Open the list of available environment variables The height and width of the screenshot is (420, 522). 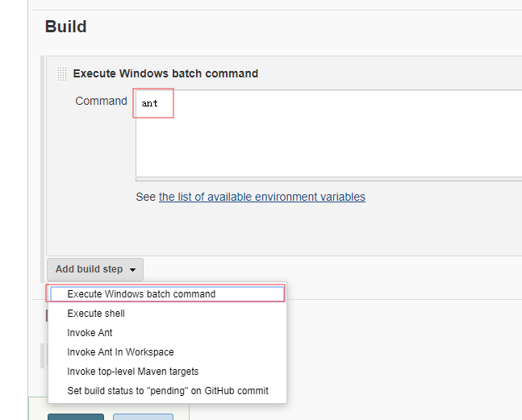click(x=262, y=197)
